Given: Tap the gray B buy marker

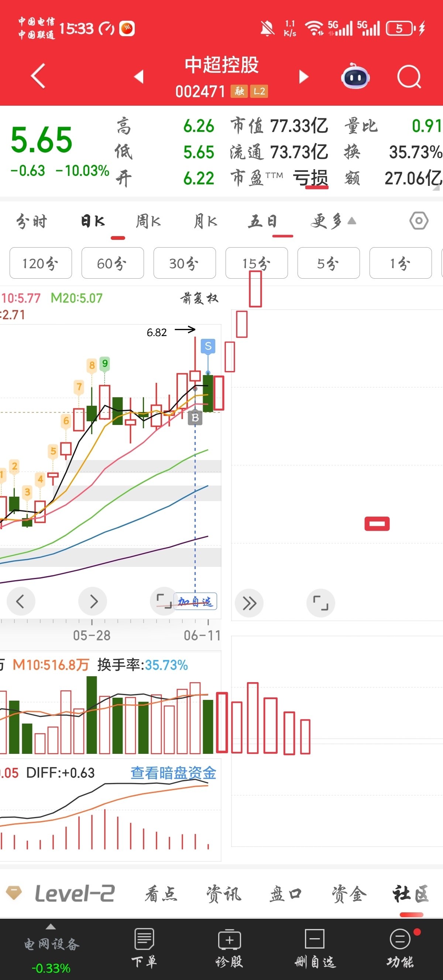Looking at the screenshot, I should (195, 417).
